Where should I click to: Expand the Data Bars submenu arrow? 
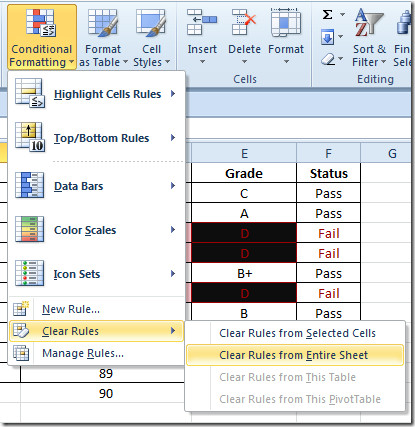pyautogui.click(x=173, y=185)
